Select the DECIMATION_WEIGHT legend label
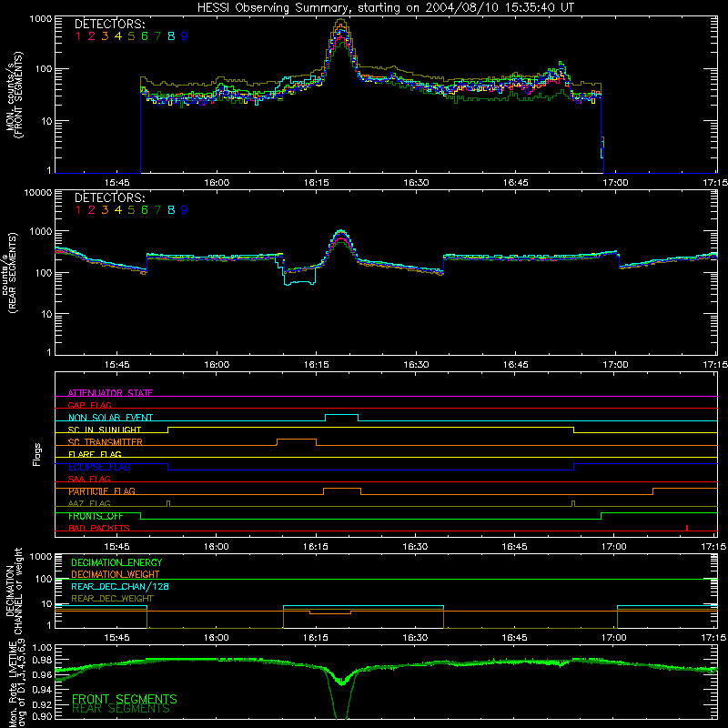Viewport: 728px width, 728px height. pos(116,575)
